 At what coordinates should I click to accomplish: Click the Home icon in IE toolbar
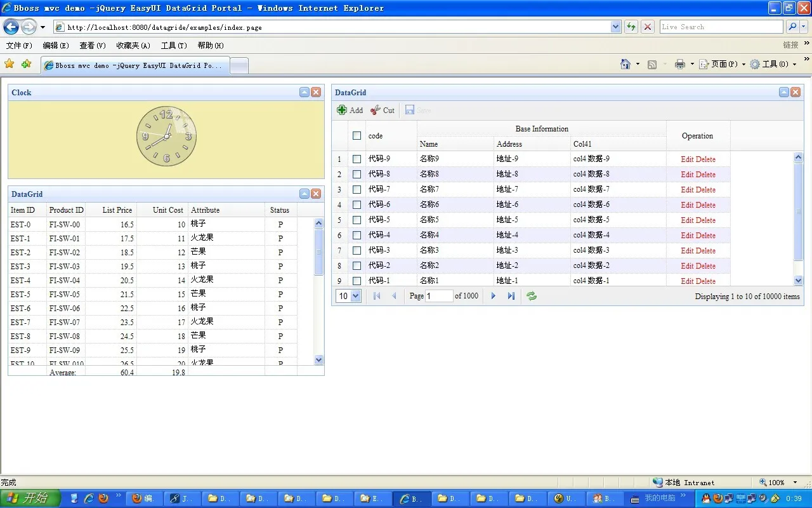click(x=625, y=64)
